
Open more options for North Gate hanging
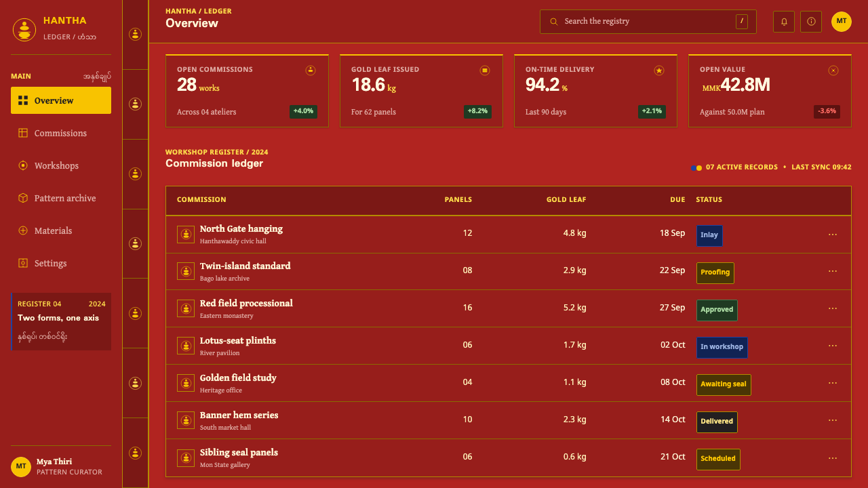coord(833,234)
